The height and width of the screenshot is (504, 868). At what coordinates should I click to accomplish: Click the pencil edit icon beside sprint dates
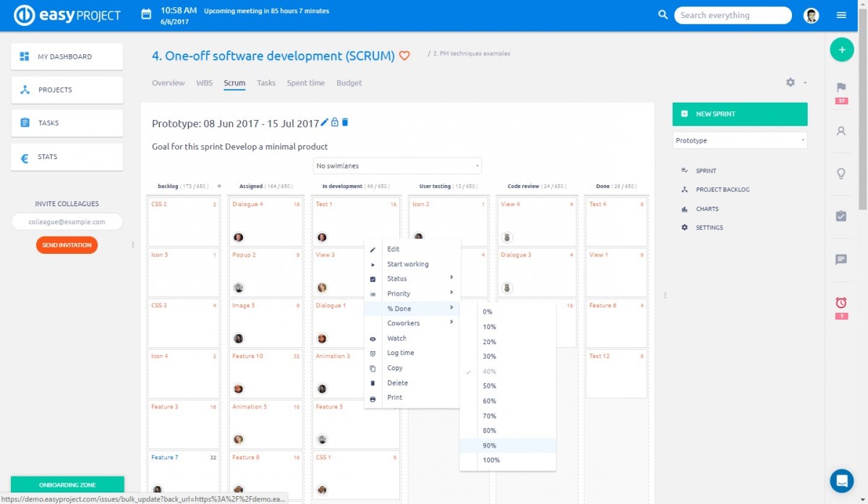[324, 122]
